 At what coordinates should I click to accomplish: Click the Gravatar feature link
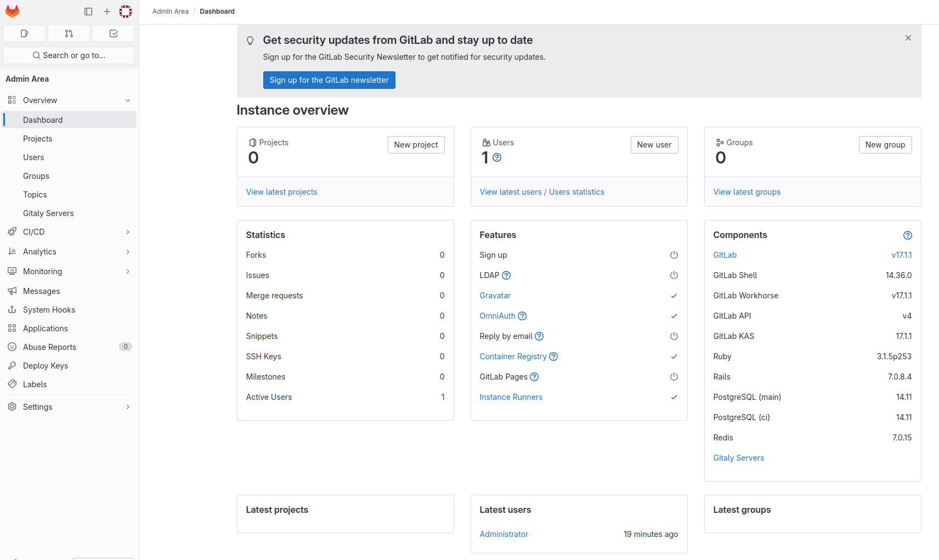point(495,296)
